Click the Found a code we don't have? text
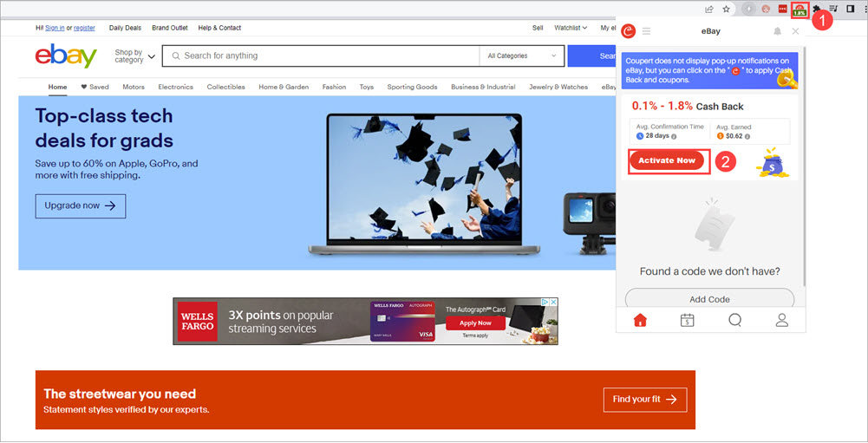The height and width of the screenshot is (443, 868). tap(709, 271)
